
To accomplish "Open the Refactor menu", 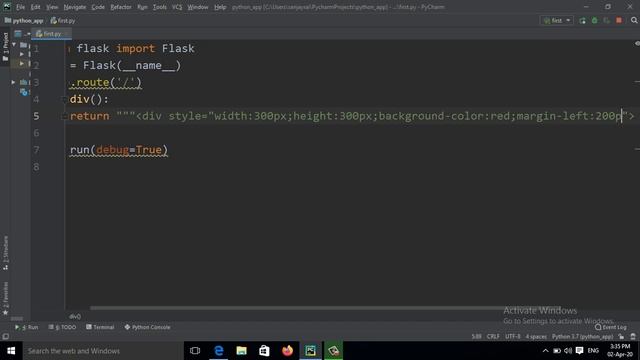I will pos(121,7).
